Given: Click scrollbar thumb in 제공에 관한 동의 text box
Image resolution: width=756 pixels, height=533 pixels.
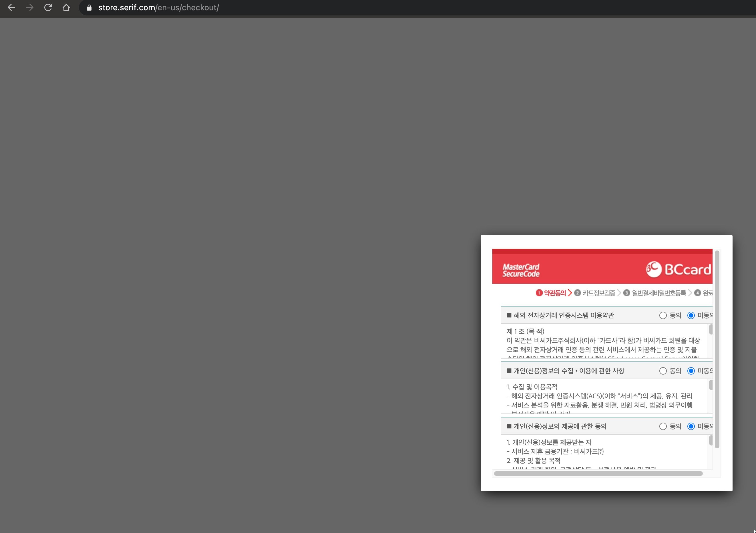Looking at the screenshot, I should click(x=711, y=440).
